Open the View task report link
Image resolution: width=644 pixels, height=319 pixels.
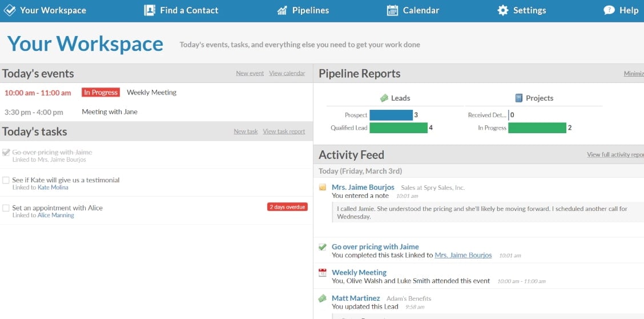284,131
